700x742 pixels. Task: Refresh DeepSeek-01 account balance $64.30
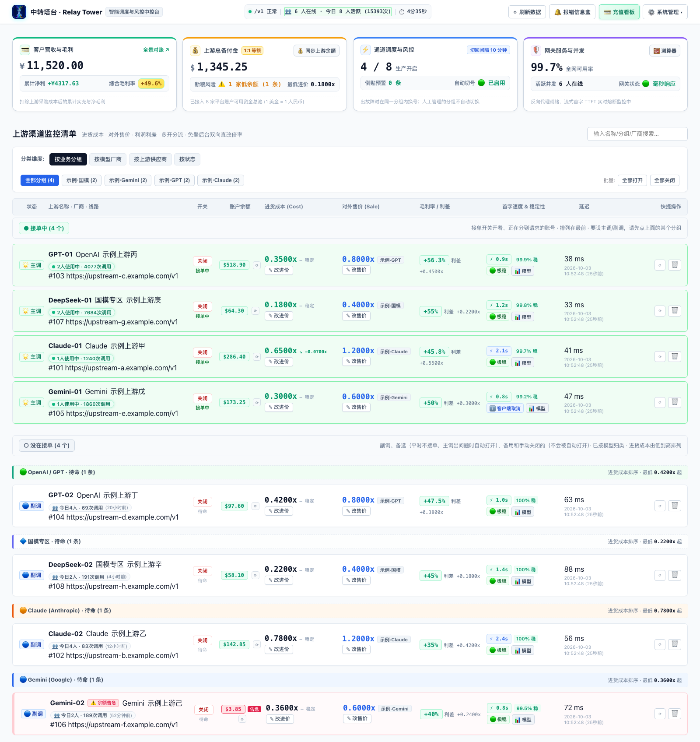point(255,311)
